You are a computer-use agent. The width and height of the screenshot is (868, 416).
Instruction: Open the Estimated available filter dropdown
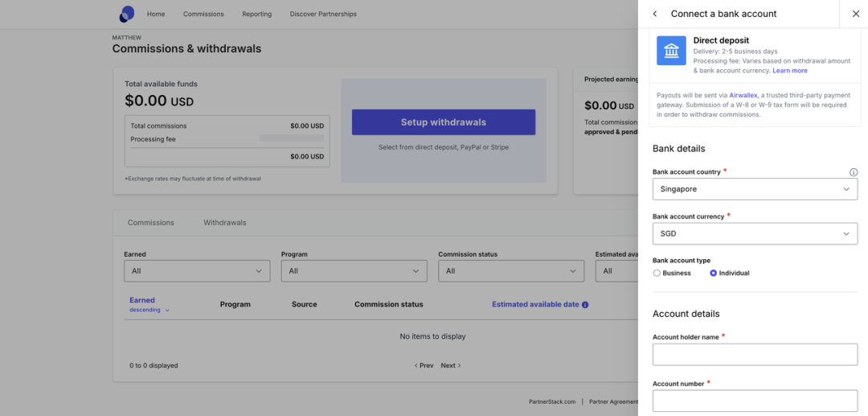[x=616, y=271]
